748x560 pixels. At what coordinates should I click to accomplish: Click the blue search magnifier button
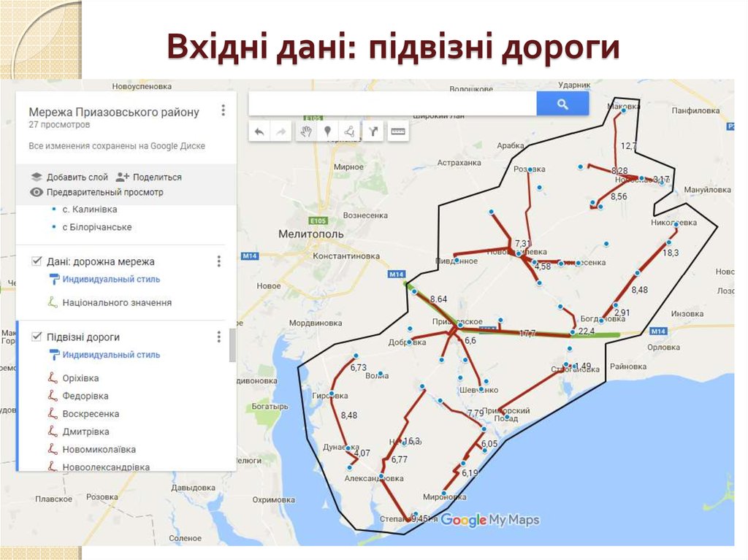pos(562,103)
